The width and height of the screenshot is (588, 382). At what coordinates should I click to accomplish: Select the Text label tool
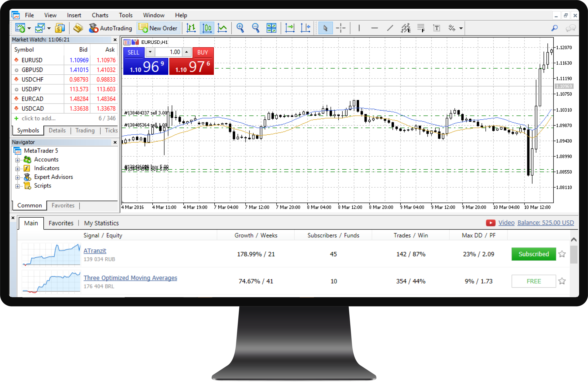click(437, 28)
